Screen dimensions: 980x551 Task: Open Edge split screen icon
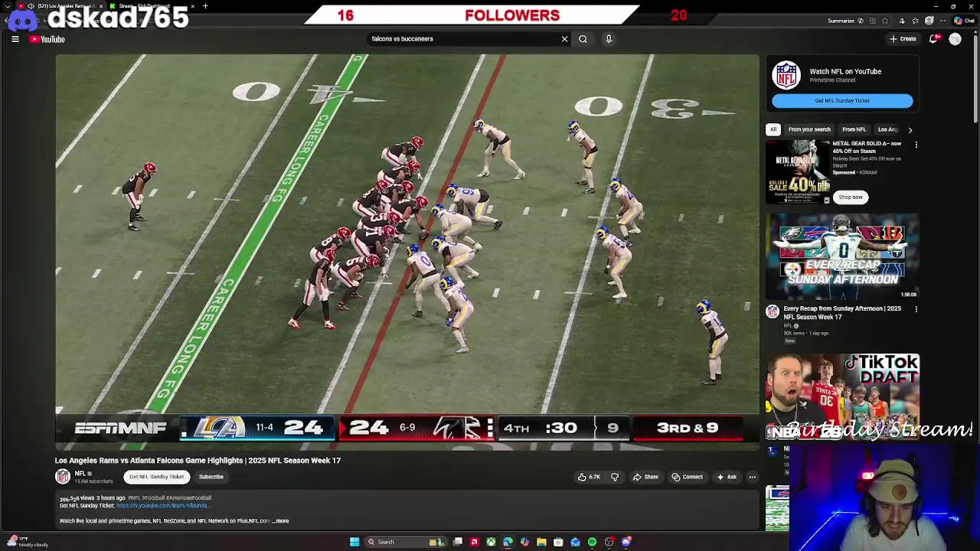click(x=872, y=21)
